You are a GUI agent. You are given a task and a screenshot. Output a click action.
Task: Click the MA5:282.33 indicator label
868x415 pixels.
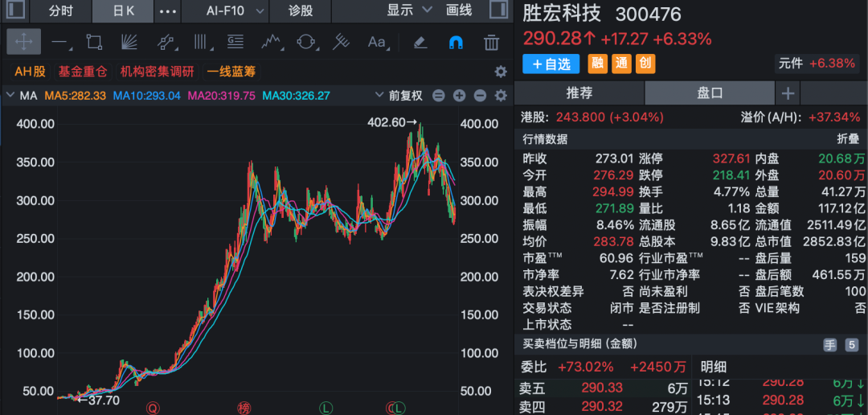[x=76, y=96]
